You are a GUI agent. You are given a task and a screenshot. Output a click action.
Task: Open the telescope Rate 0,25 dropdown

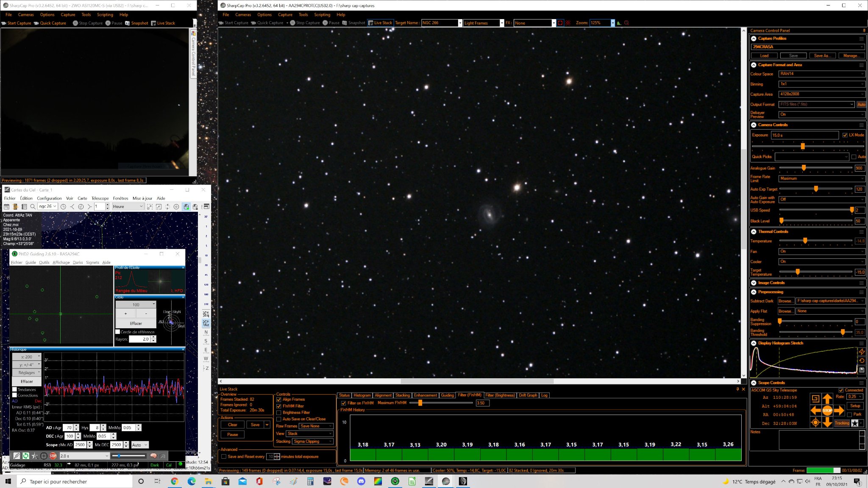854,397
